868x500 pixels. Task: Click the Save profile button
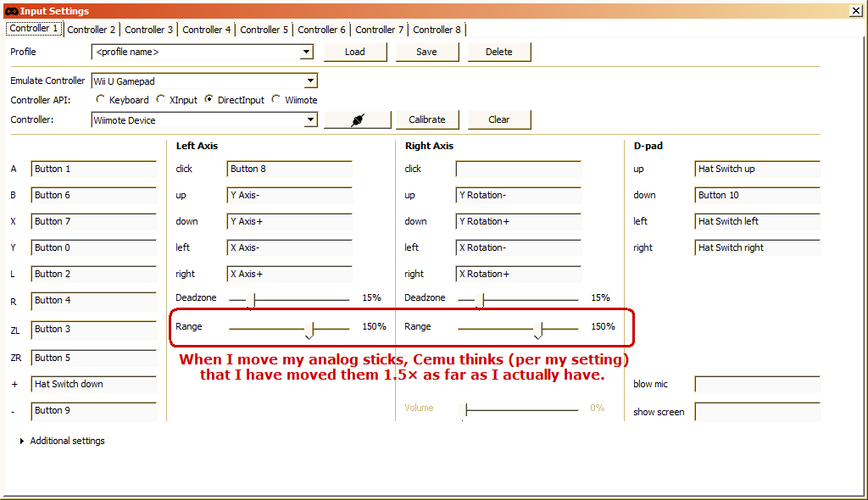point(427,52)
